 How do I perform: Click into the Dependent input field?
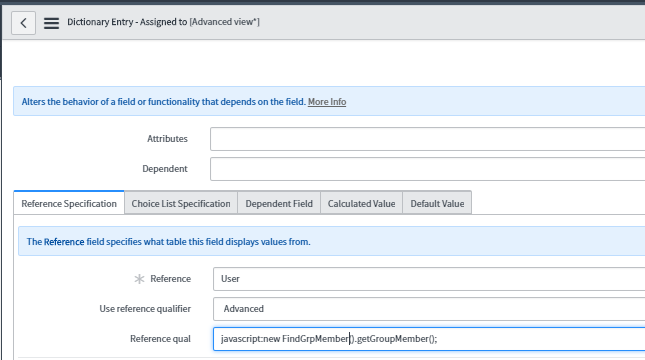(427, 169)
